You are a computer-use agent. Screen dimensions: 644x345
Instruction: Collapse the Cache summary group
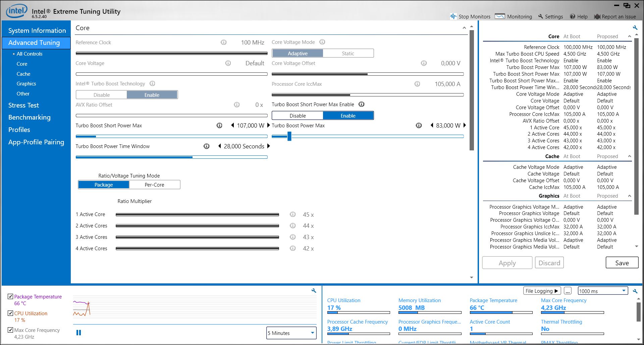pos(630,156)
